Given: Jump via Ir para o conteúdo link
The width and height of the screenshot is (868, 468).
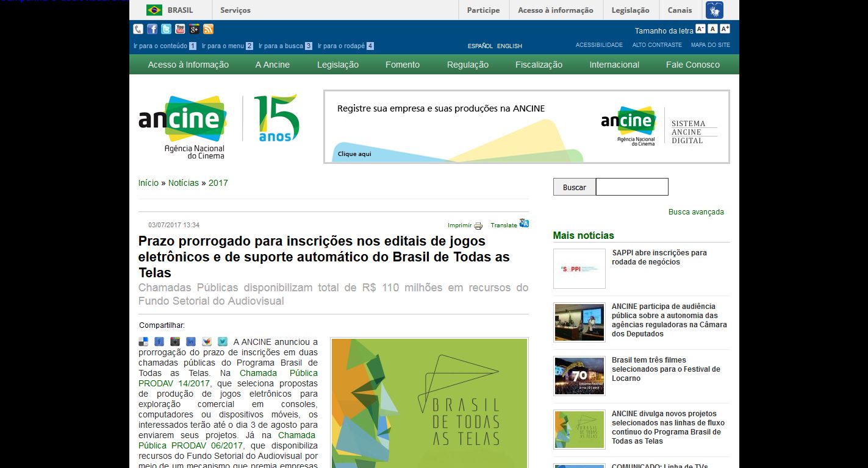Looking at the screenshot, I should coord(165,46).
